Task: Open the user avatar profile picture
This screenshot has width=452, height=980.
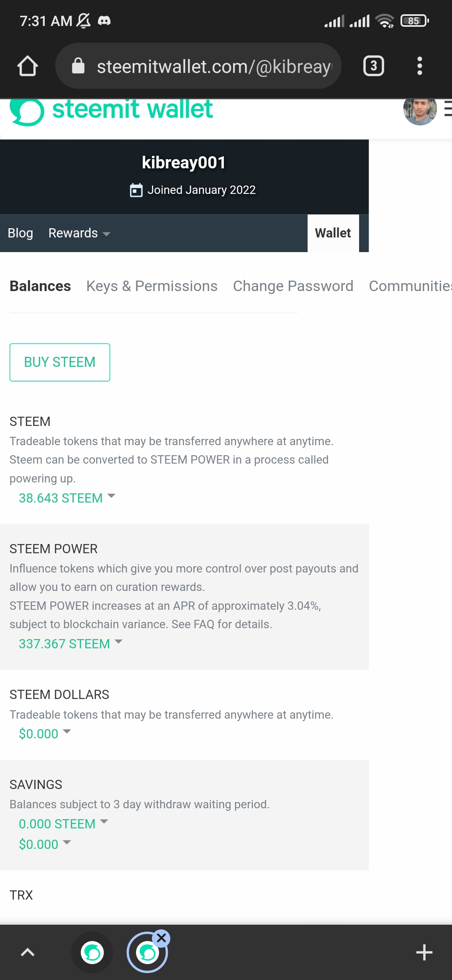Action: tap(419, 111)
